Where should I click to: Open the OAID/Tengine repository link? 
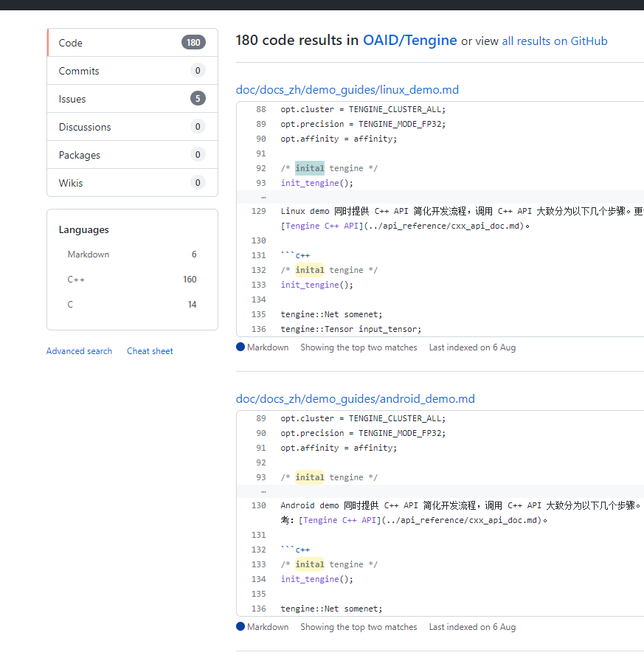[410, 41]
